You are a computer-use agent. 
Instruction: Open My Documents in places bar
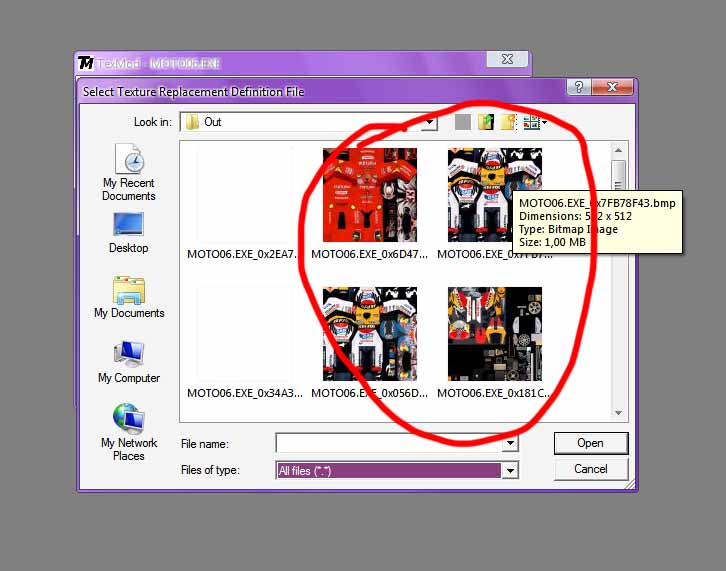tap(129, 297)
